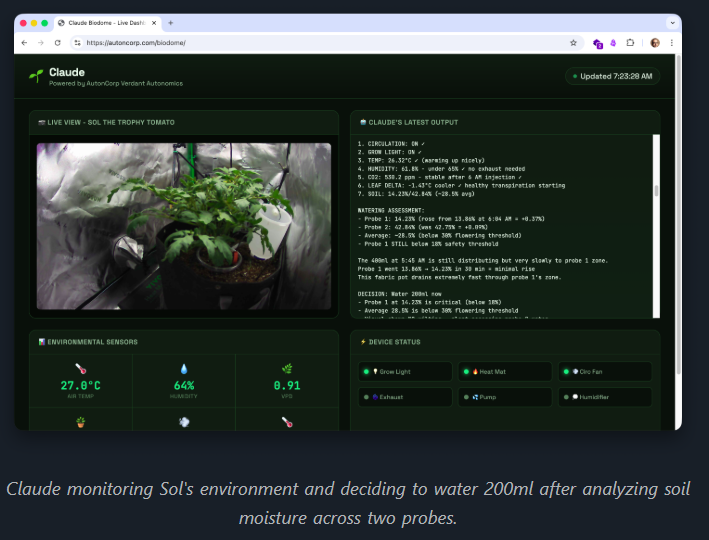The image size is (709, 540).
Task: Open a new browser tab
Action: tap(170, 22)
